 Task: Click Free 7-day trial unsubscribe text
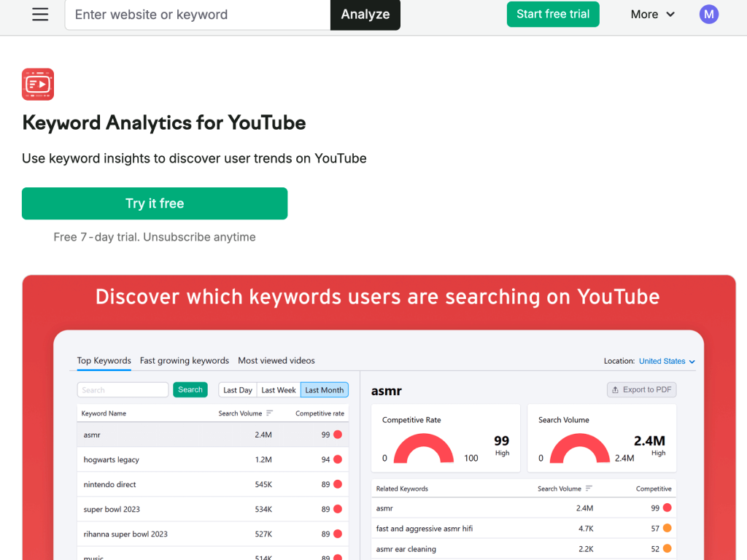[155, 237]
